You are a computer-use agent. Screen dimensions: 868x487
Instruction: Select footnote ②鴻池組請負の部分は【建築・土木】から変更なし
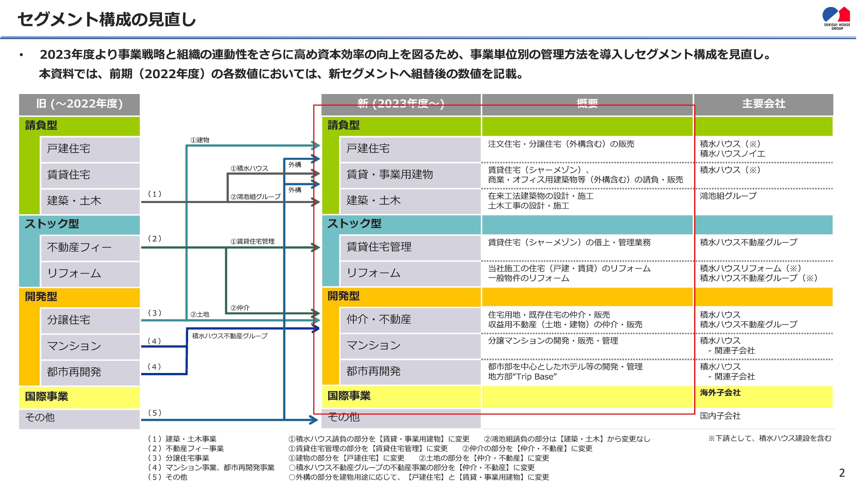(567, 439)
